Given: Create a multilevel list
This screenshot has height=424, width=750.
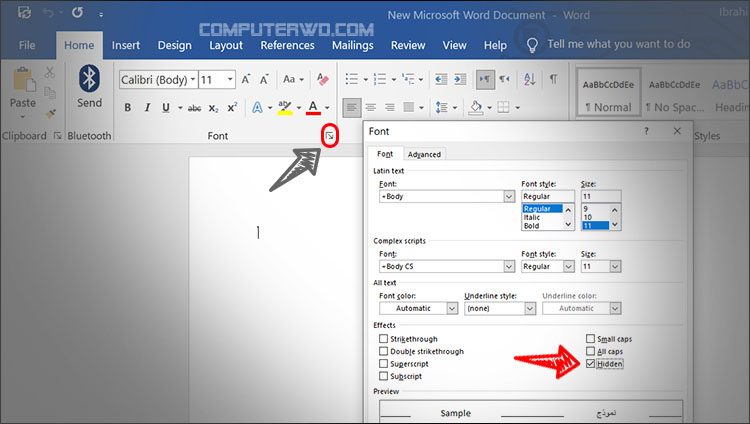Looking at the screenshot, I should [408, 79].
